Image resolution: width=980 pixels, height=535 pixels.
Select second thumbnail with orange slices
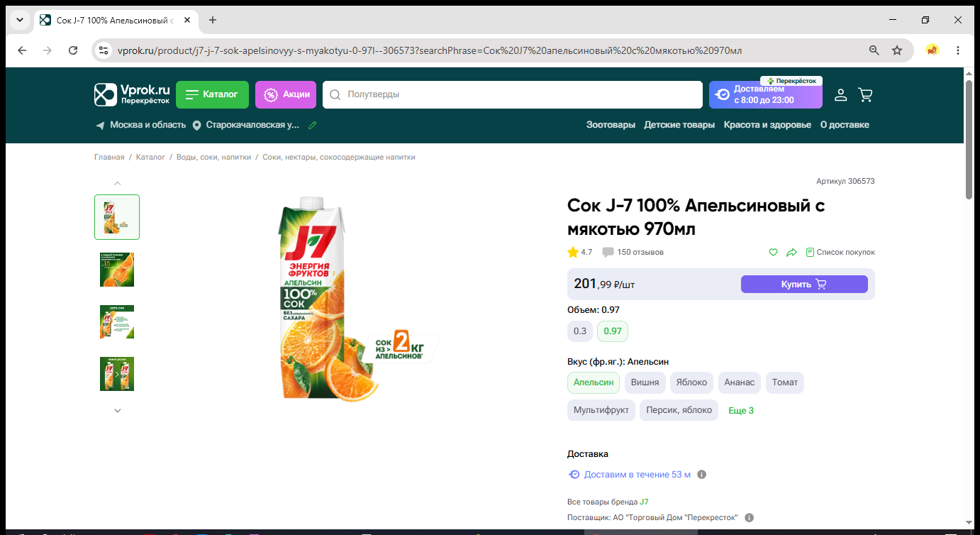pos(117,270)
